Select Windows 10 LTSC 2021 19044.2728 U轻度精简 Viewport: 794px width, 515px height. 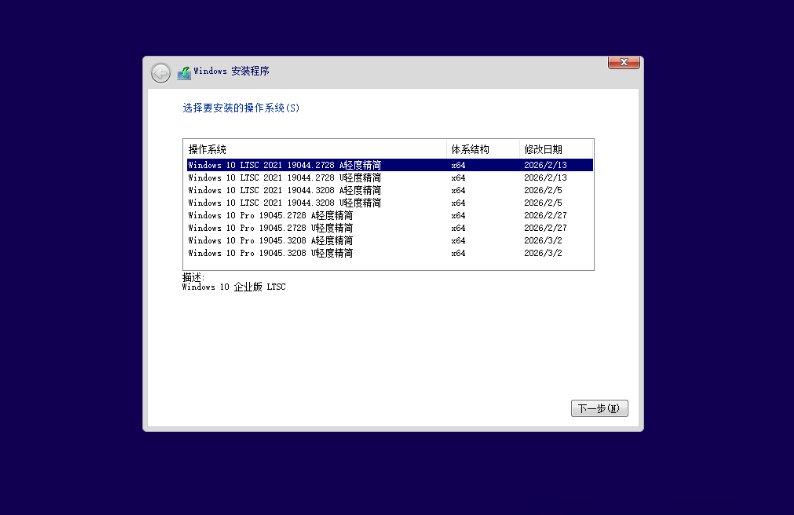pos(390,178)
